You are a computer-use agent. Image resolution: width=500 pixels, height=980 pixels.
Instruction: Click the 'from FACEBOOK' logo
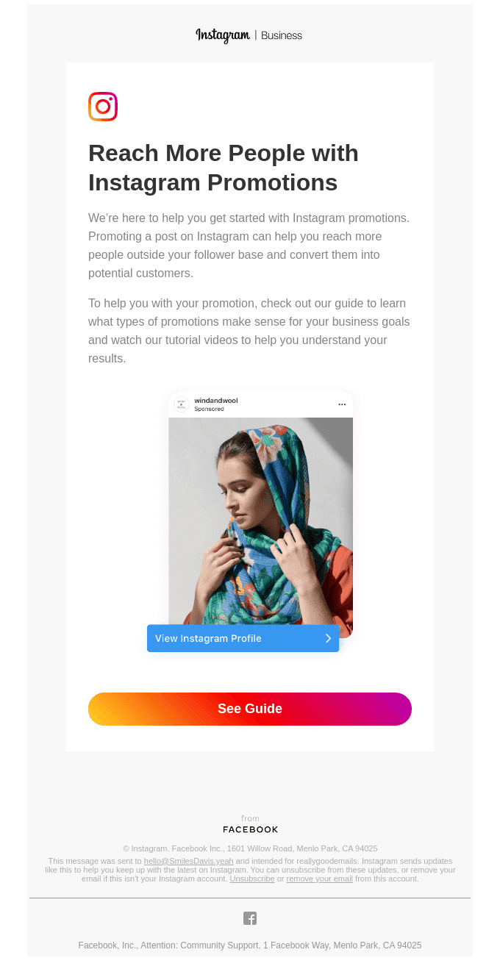(250, 825)
